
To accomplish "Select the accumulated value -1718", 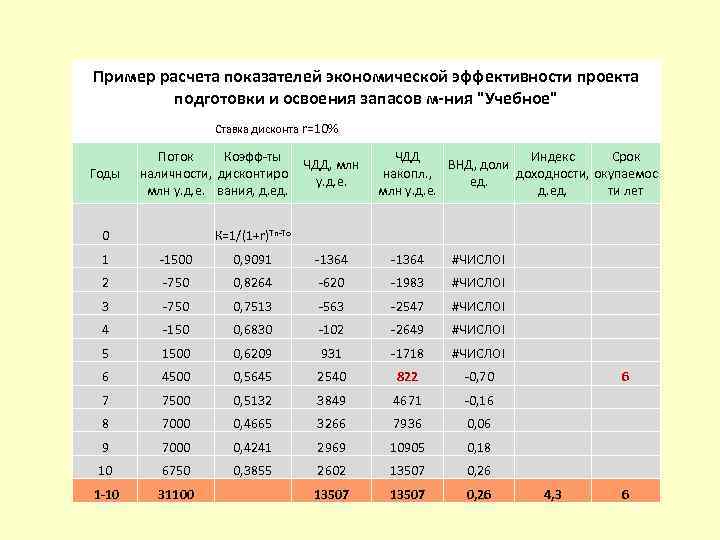I will [407, 354].
